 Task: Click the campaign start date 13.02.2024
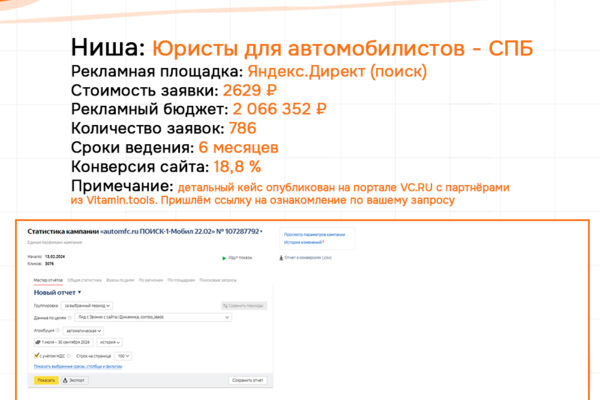coord(55,256)
